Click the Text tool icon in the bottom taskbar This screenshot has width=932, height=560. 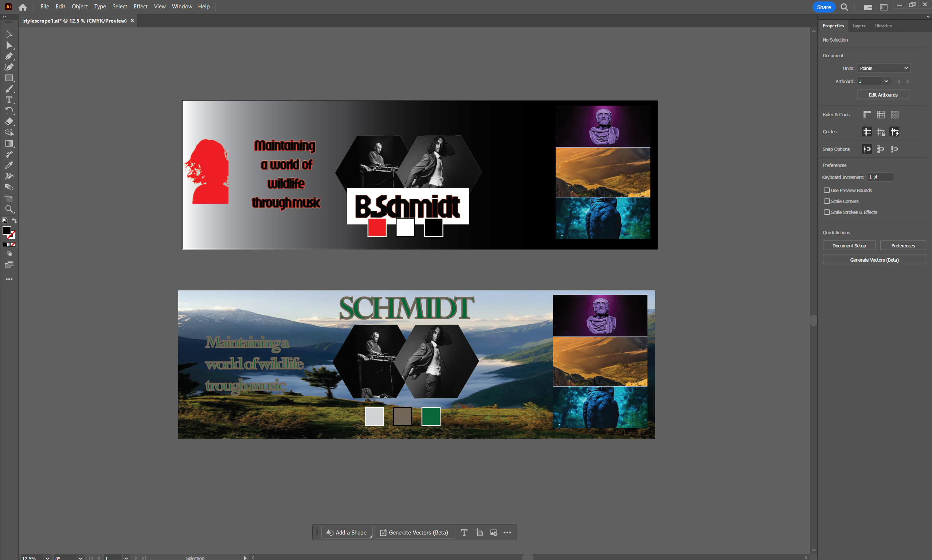coord(464,532)
